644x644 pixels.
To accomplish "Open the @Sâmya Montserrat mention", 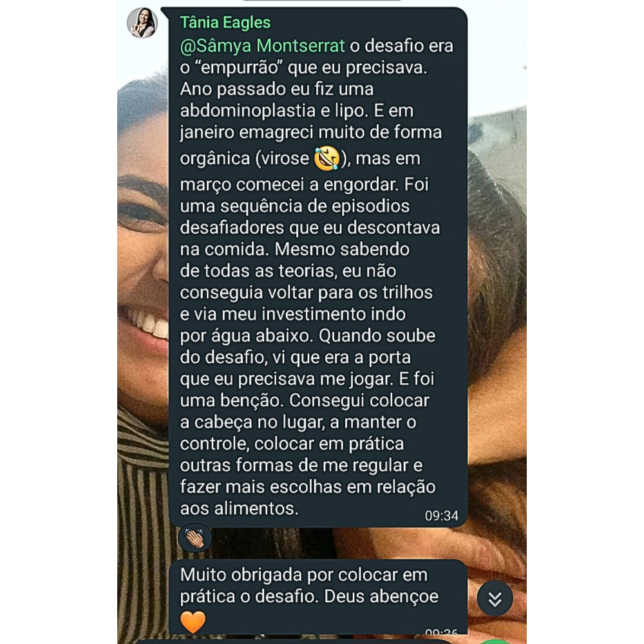I will [x=263, y=46].
